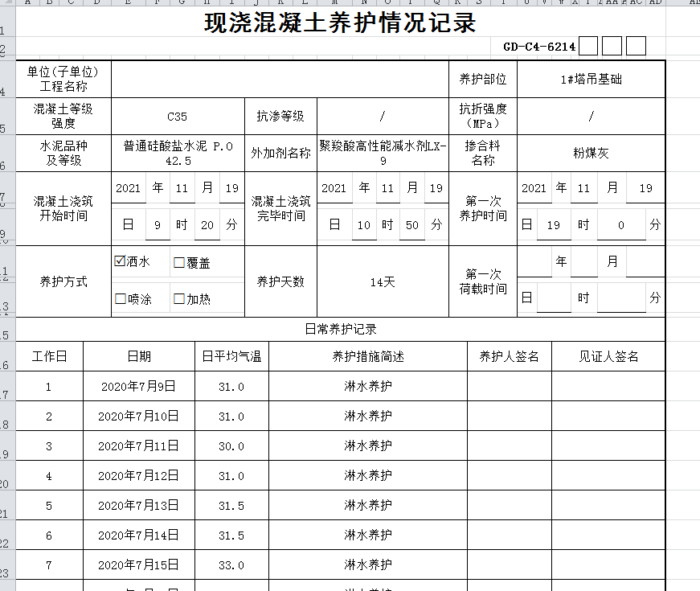Viewport: 700px width, 591px height.
Task: Select the date 2020年7月10日
Action: point(139,417)
